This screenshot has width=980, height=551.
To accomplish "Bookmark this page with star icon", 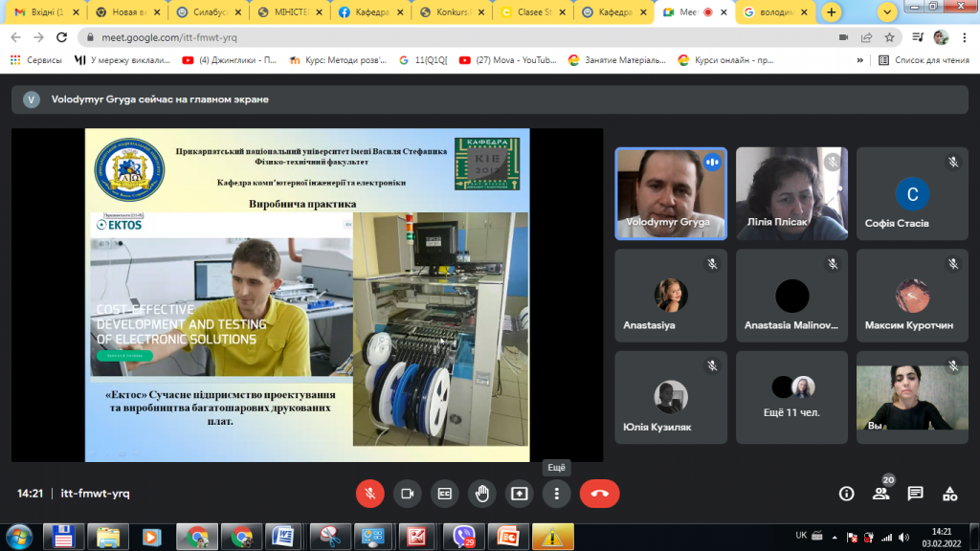I will pos(889,37).
